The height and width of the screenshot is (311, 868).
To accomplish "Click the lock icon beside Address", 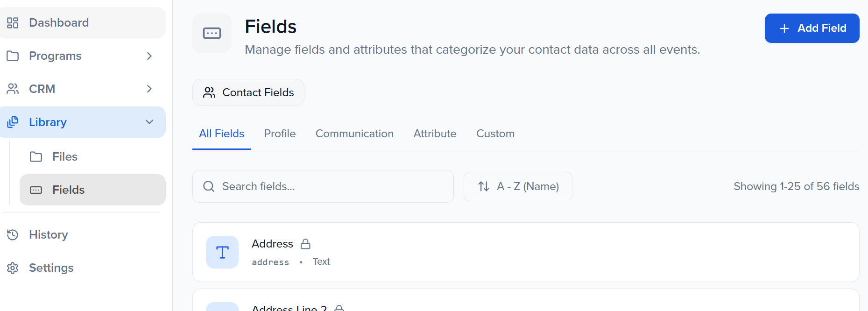I will pos(305,244).
